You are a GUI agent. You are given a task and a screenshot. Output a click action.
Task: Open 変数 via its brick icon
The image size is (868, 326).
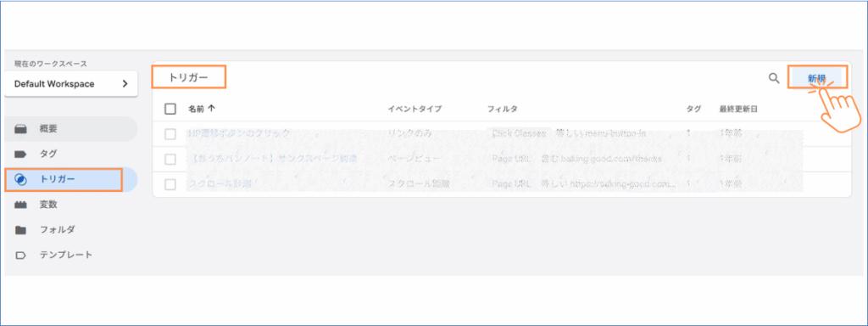click(20, 205)
